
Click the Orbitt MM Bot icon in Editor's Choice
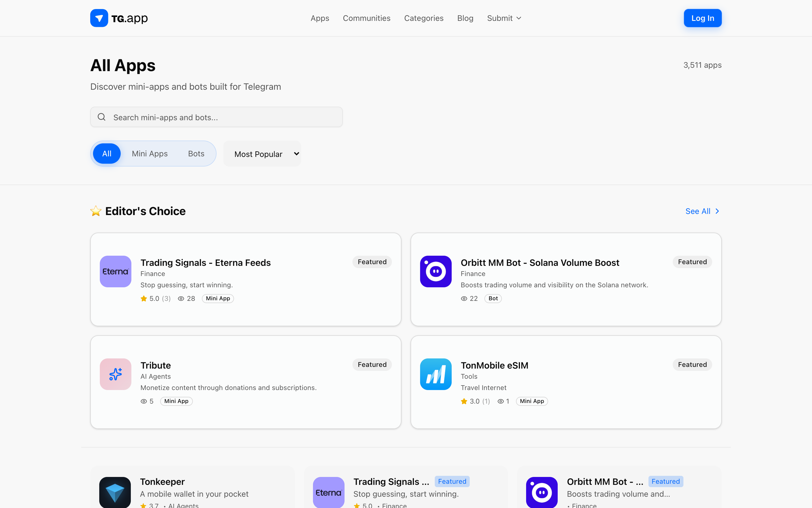[436, 271]
